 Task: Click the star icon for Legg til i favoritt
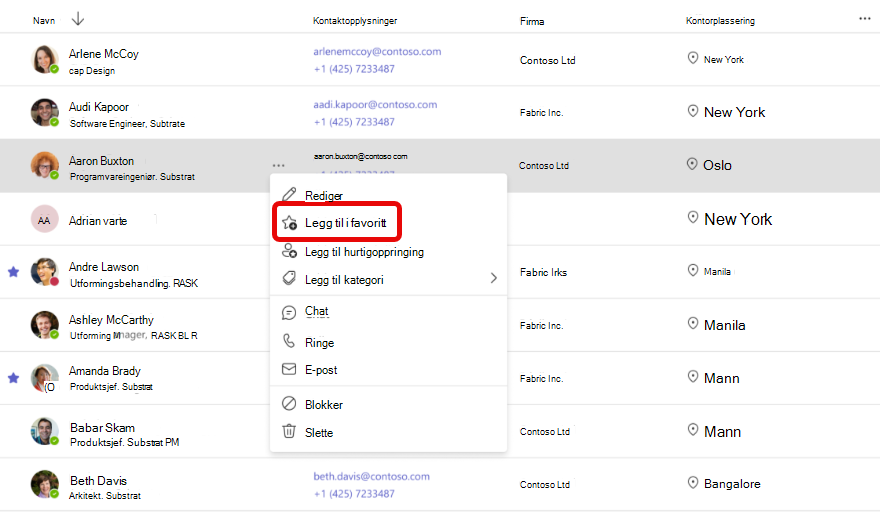point(290,223)
